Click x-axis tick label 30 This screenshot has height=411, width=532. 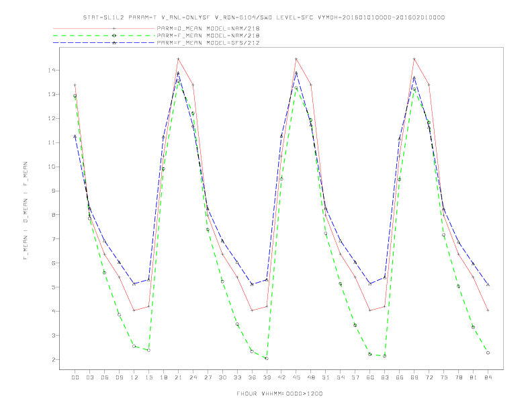(222, 377)
